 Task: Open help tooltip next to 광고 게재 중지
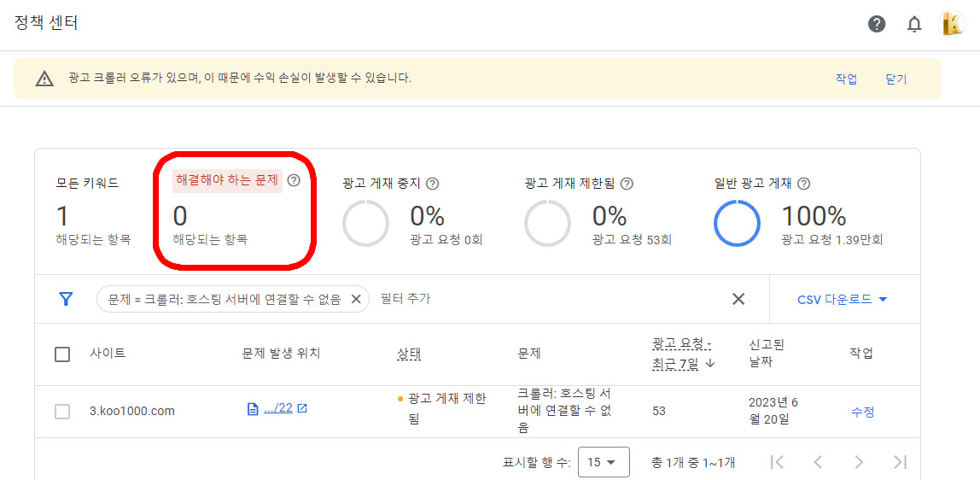point(432,184)
